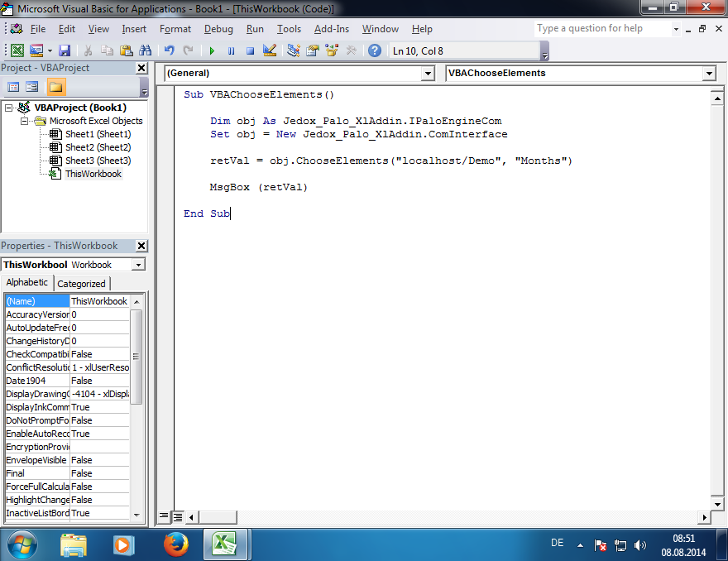Open the View menu
This screenshot has height=561, width=728.
tap(99, 29)
